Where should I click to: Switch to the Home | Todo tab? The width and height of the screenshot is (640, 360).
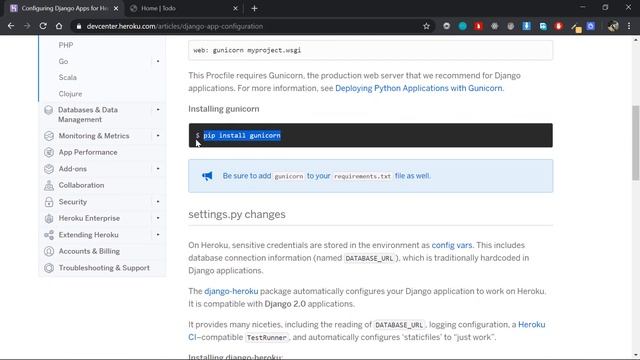click(184, 8)
